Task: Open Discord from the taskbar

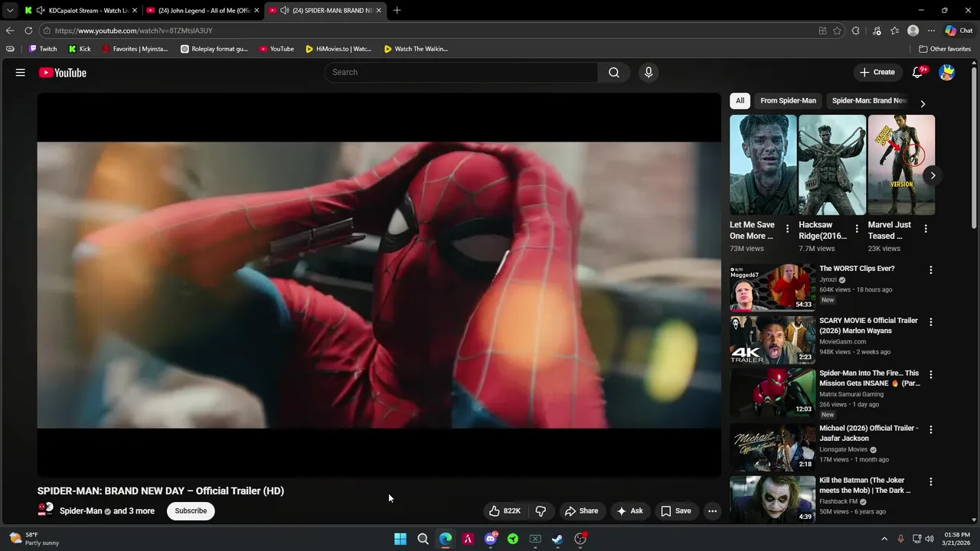Action: pos(491,539)
